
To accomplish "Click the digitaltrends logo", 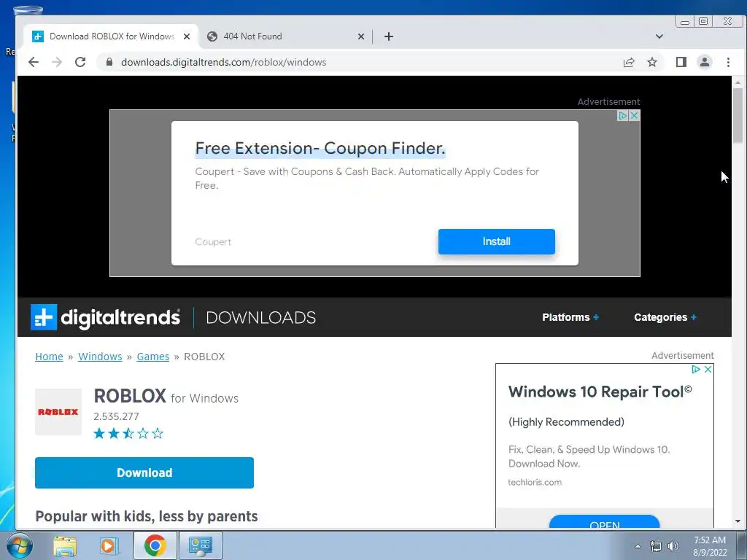I will click(x=105, y=317).
